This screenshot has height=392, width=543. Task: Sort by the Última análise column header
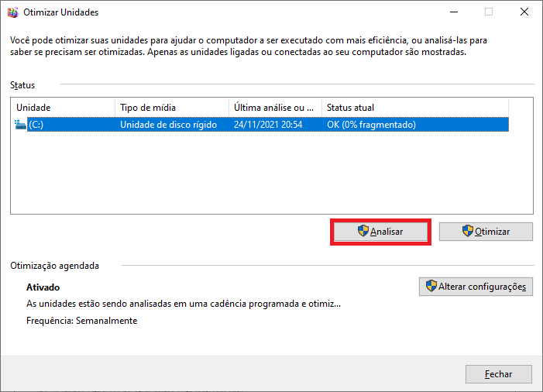click(275, 108)
